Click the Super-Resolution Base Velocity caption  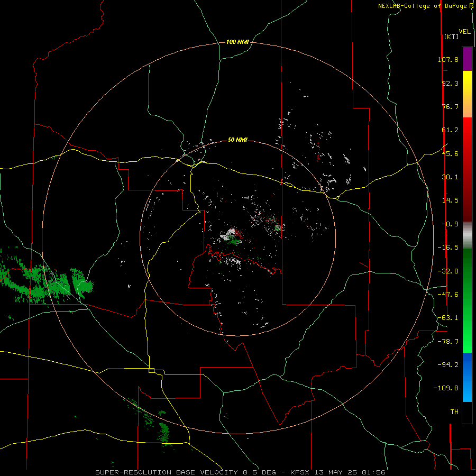pos(240,472)
